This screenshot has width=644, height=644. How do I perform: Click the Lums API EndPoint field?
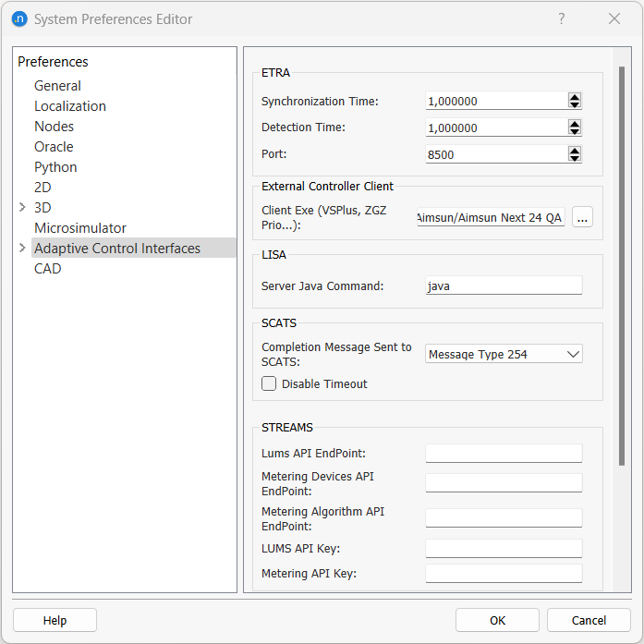click(x=504, y=454)
